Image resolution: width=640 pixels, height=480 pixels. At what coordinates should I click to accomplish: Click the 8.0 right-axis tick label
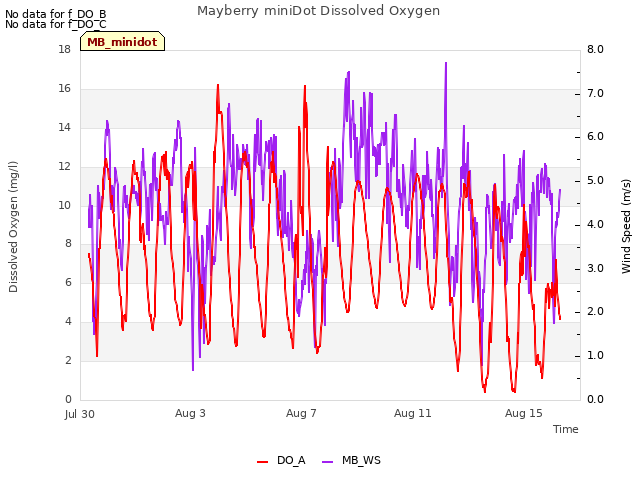595,49
